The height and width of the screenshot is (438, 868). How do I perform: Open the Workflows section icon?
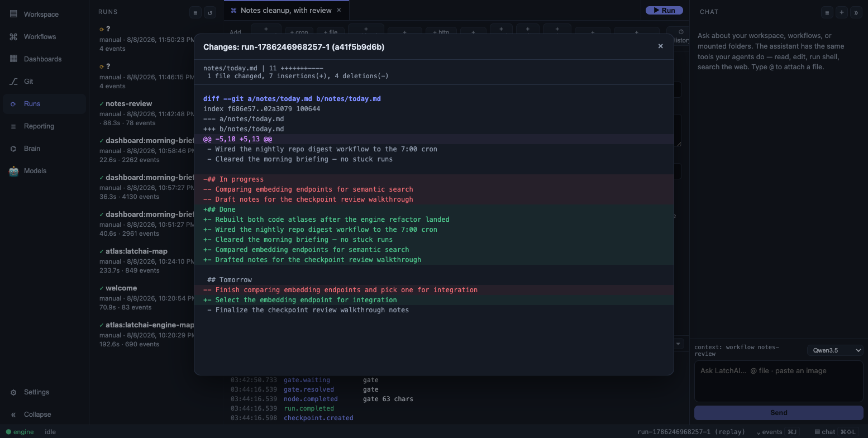[13, 36]
